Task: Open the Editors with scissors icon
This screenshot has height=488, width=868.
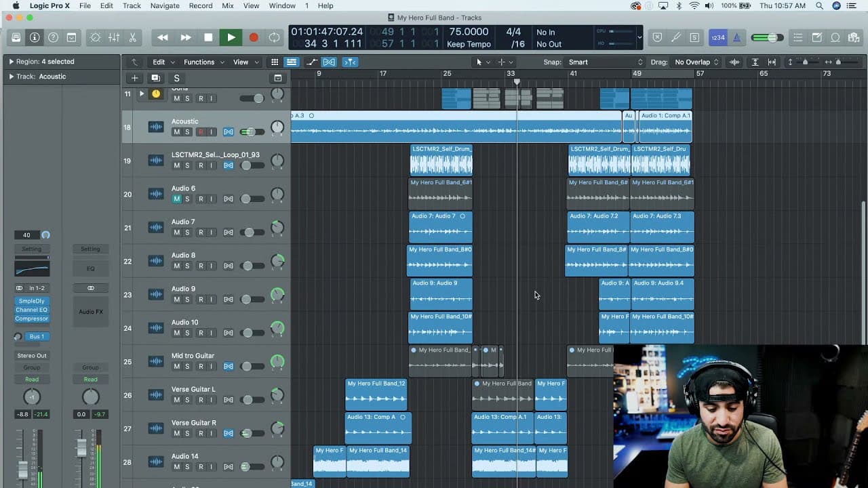Action: 132,38
